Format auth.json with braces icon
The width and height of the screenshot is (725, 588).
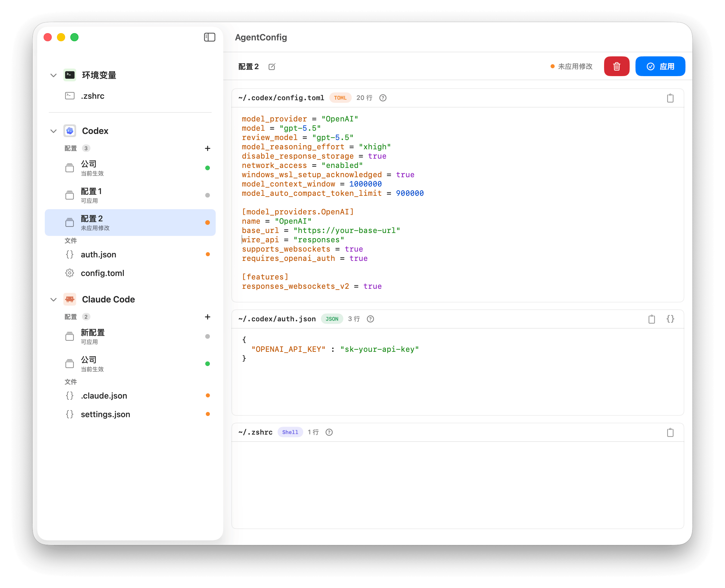670,319
